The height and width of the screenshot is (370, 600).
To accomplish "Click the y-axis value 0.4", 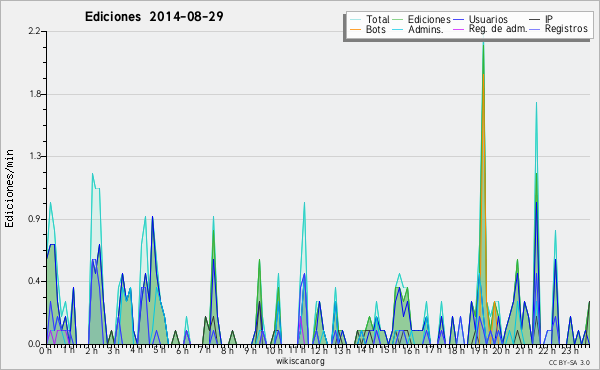I will coord(34,281).
